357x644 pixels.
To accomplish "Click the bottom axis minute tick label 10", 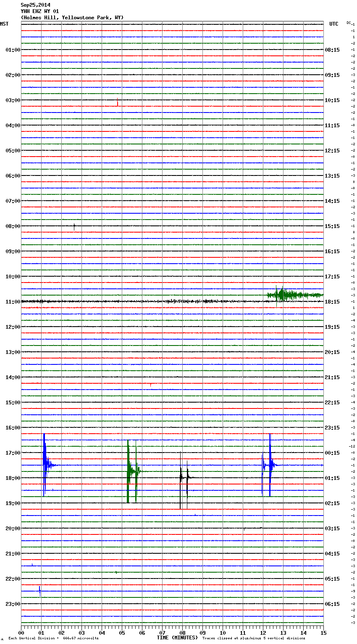I will 223,633.
